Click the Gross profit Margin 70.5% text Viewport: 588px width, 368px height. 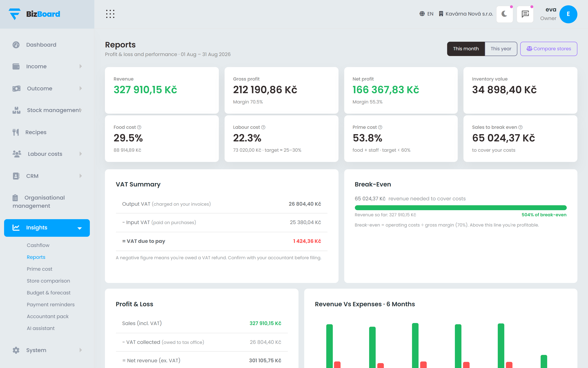(248, 102)
